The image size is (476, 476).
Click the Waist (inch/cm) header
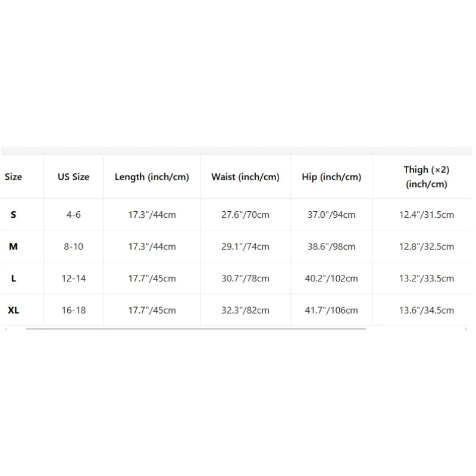tap(245, 177)
